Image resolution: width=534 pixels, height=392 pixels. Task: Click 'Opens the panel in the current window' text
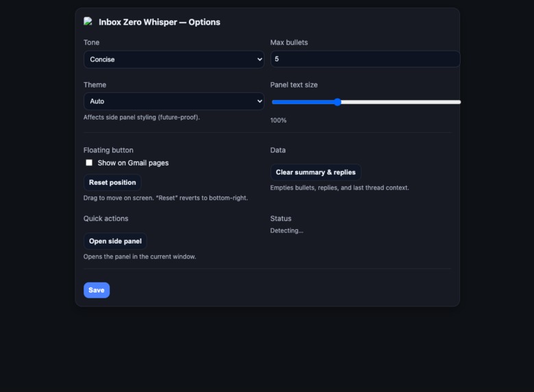pyautogui.click(x=140, y=257)
